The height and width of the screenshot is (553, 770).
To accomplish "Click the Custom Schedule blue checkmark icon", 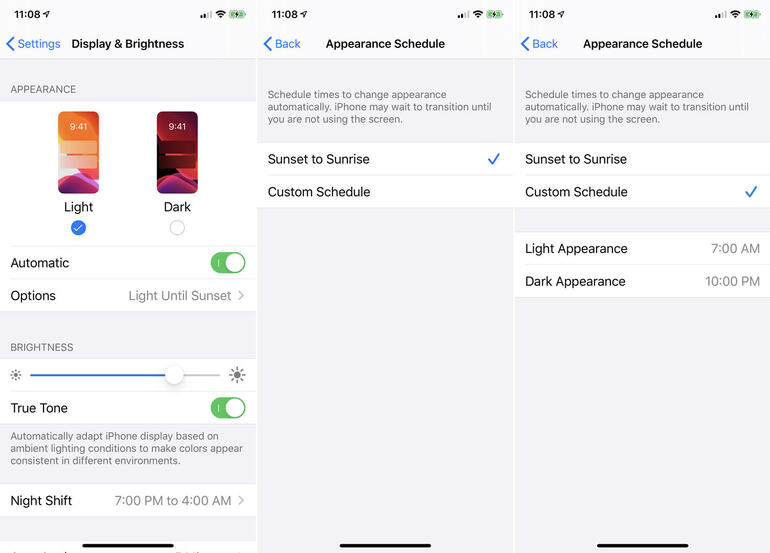I will coord(751,192).
